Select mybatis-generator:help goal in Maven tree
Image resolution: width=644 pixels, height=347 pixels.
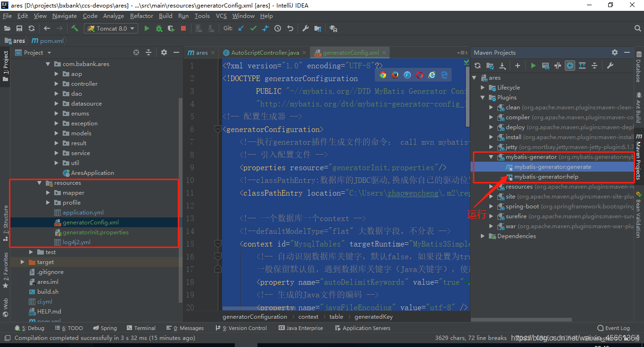(x=546, y=177)
